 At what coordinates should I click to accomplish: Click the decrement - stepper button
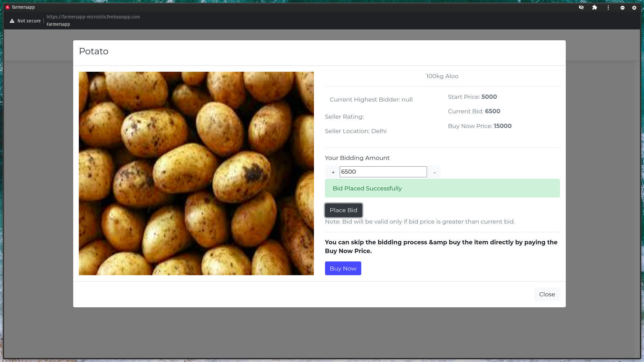tap(434, 172)
